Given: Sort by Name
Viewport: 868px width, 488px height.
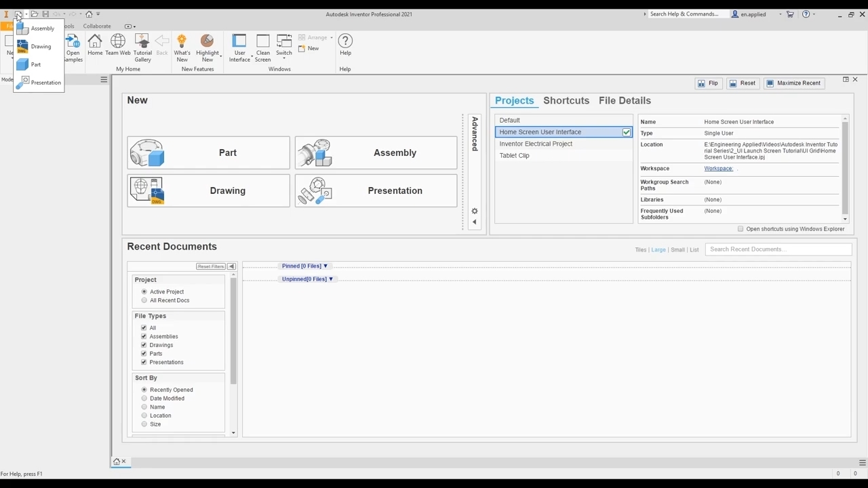Looking at the screenshot, I should tap(144, 407).
